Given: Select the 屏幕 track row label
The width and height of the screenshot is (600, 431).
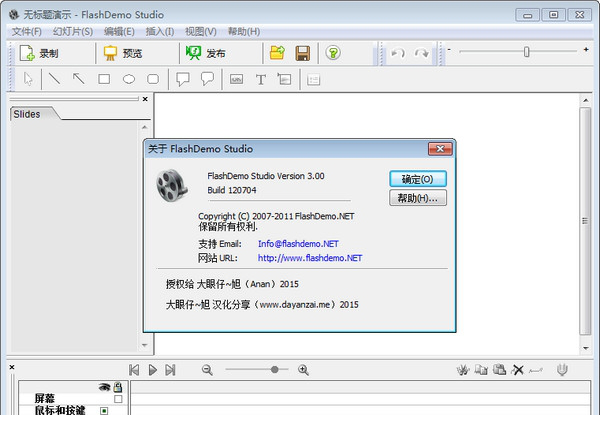Looking at the screenshot, I should pos(45,398).
